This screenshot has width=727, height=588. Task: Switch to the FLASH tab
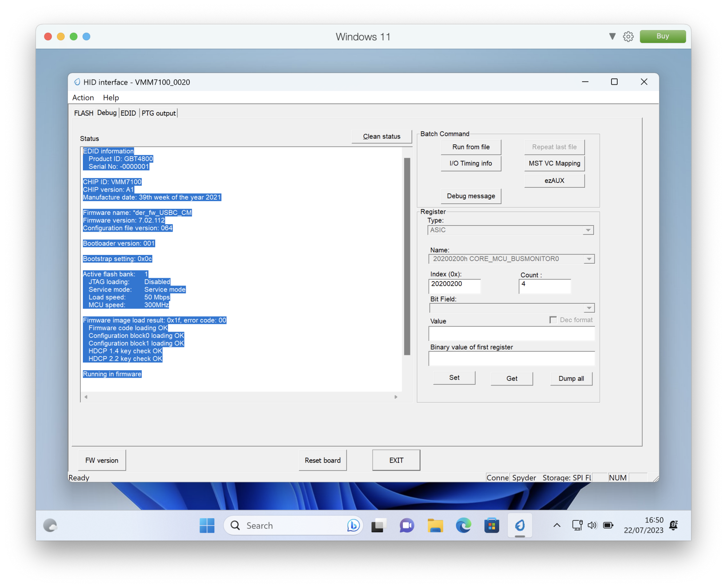pos(84,113)
